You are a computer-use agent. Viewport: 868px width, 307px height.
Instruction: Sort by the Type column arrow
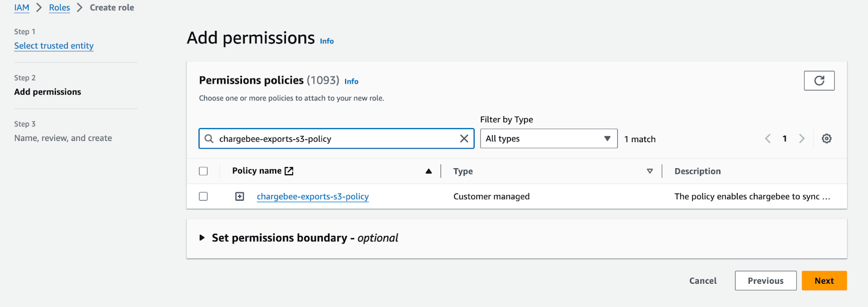(x=649, y=171)
